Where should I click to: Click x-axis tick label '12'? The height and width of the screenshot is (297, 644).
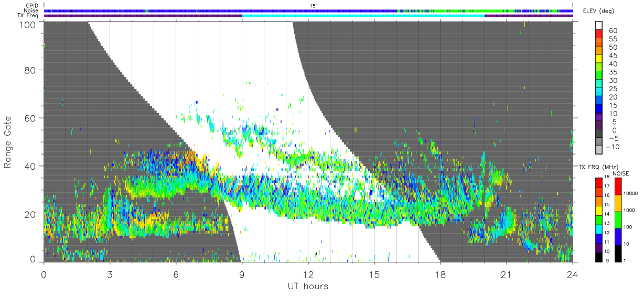pos(308,274)
